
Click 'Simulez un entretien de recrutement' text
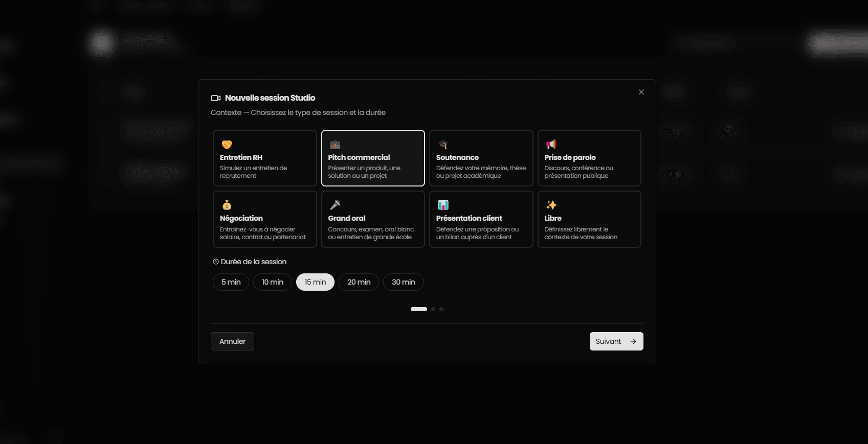[x=253, y=172]
